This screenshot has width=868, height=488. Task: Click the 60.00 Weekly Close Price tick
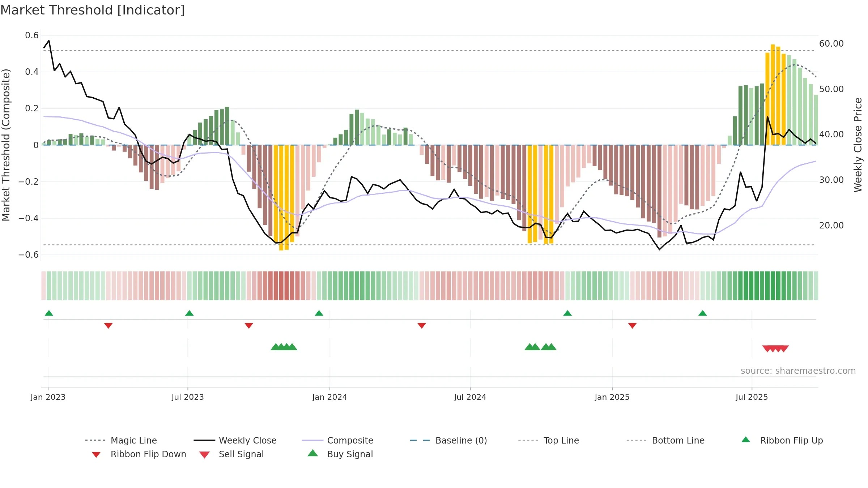click(x=831, y=44)
